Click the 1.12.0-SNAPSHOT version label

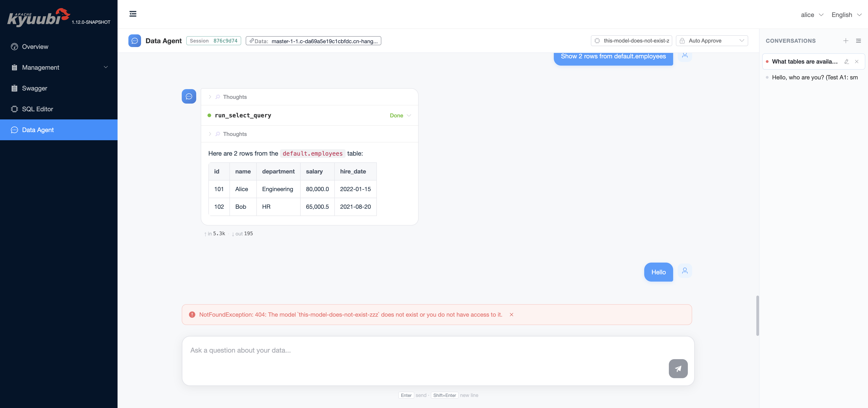pos(91,22)
